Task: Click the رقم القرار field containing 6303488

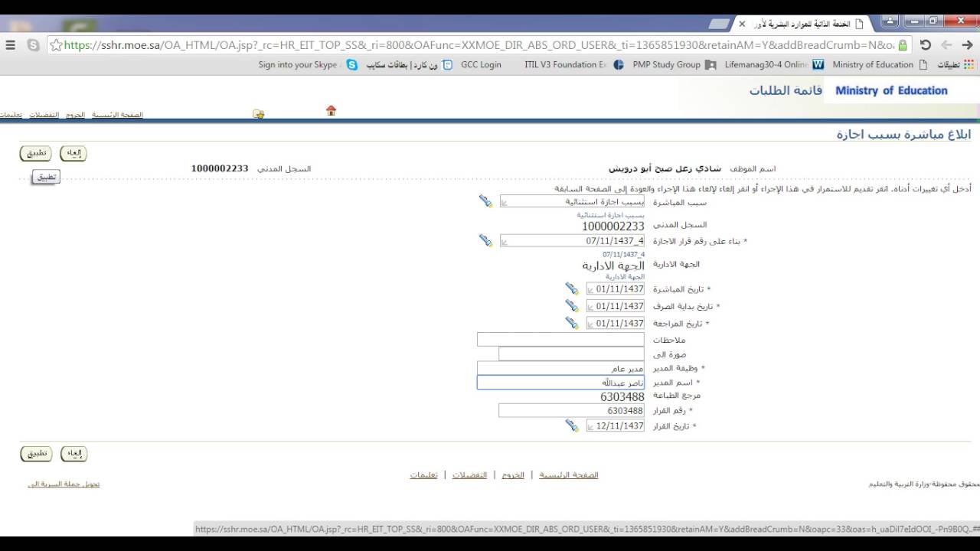Action: tap(571, 411)
